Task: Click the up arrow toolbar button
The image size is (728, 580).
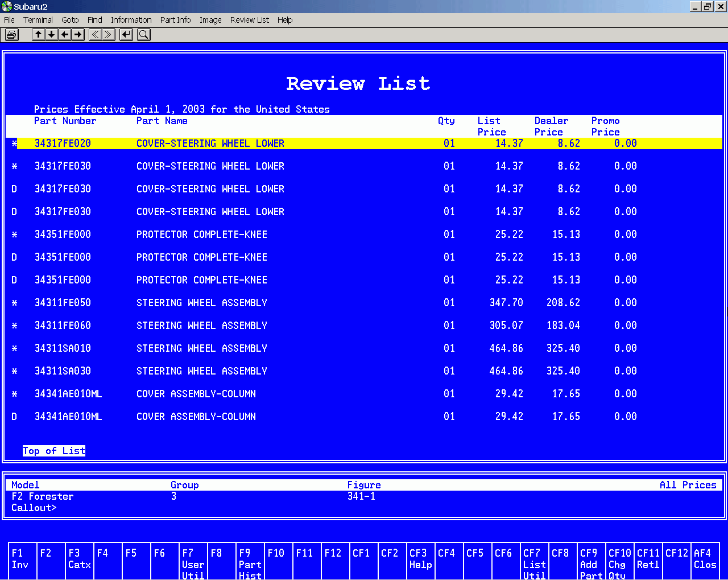Action: click(x=38, y=35)
